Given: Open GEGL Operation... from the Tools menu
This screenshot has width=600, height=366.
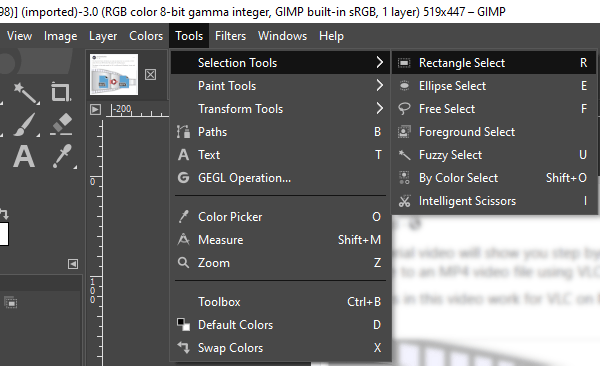Looking at the screenshot, I should [280, 178].
